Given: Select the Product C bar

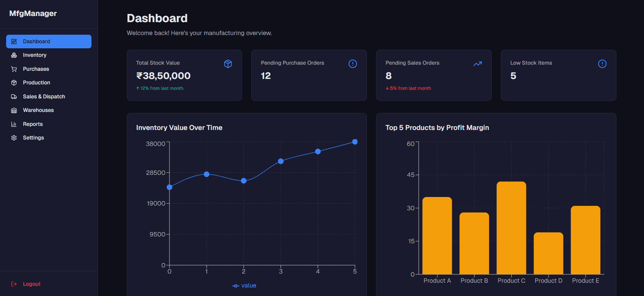Looking at the screenshot, I should coord(511,228).
